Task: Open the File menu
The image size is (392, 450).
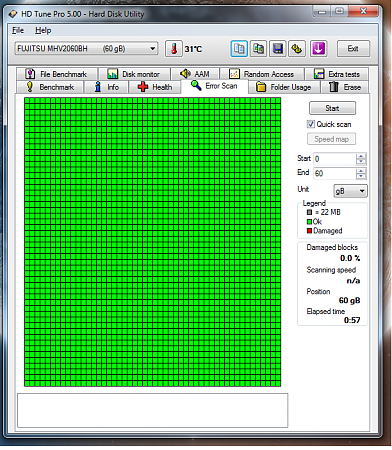Action: (x=18, y=30)
